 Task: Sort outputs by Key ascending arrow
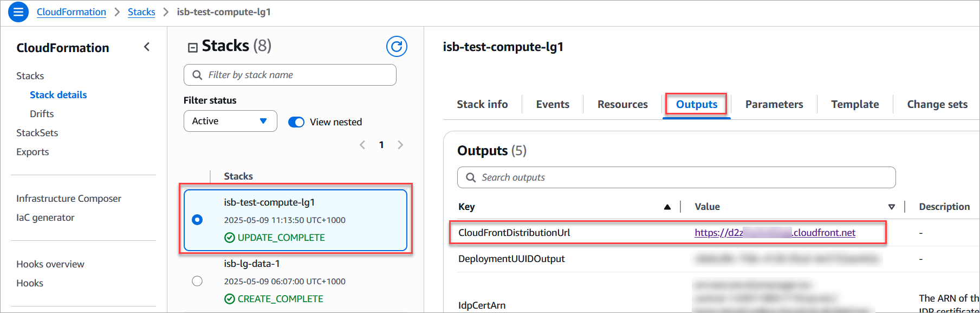click(x=667, y=207)
